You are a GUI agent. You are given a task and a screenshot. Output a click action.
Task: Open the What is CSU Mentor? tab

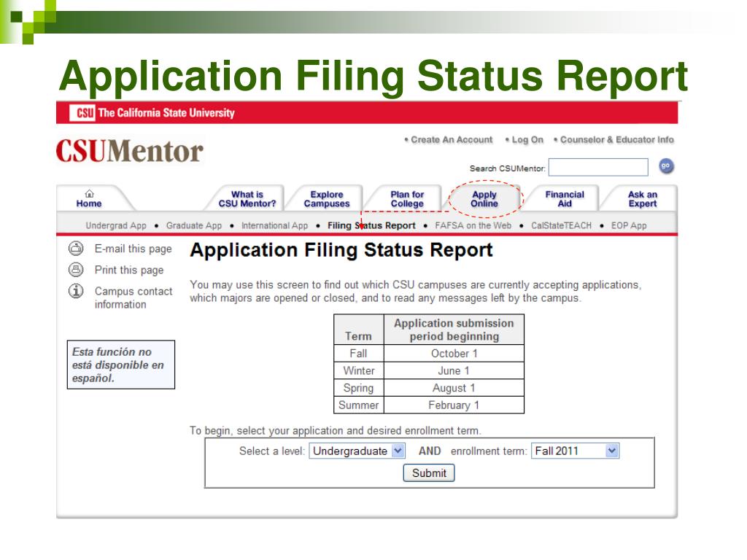point(247,199)
